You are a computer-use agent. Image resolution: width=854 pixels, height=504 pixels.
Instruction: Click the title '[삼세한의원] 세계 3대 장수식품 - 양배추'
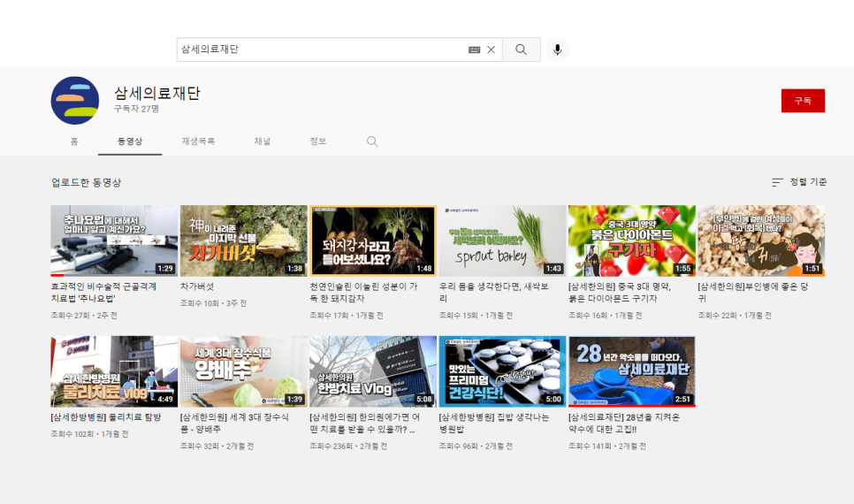click(x=234, y=424)
